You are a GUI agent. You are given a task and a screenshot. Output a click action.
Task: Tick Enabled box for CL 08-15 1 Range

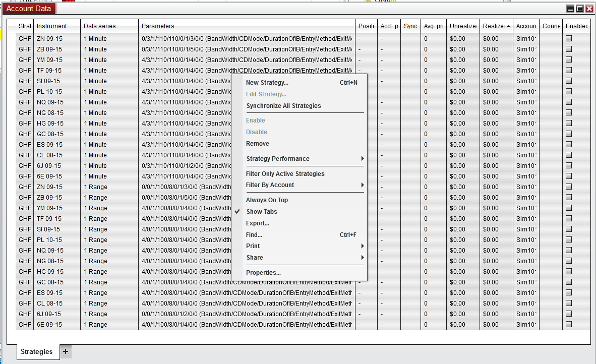tap(569, 303)
